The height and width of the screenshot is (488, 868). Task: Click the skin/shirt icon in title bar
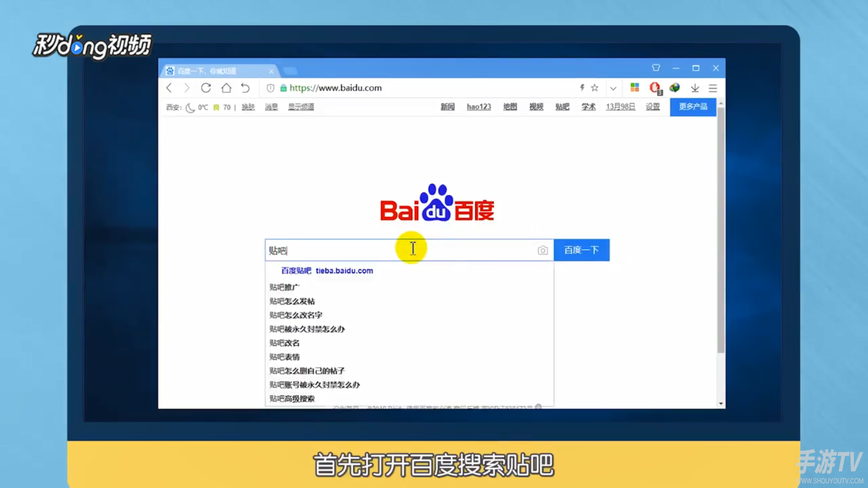coord(656,68)
